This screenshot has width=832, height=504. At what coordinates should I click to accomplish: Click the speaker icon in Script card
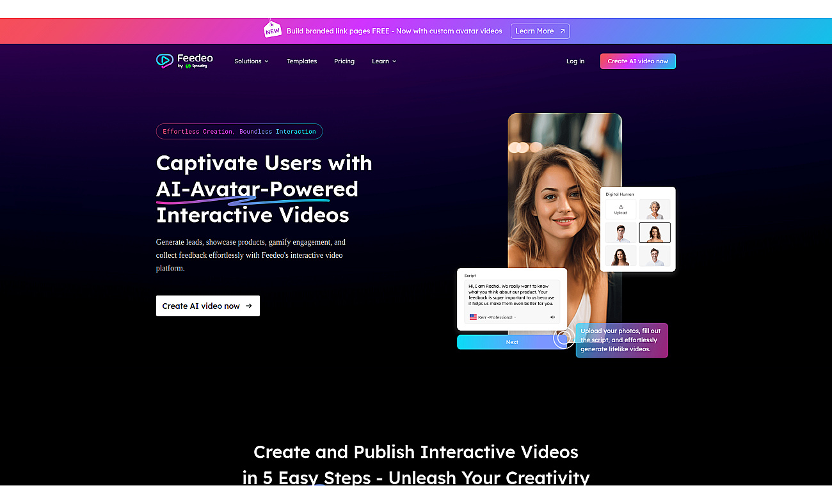pyautogui.click(x=552, y=317)
